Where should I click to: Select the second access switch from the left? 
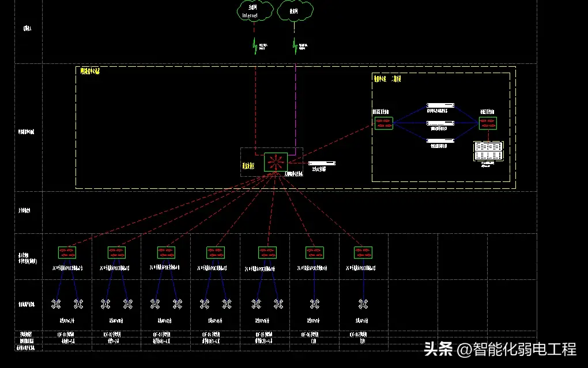tap(116, 253)
